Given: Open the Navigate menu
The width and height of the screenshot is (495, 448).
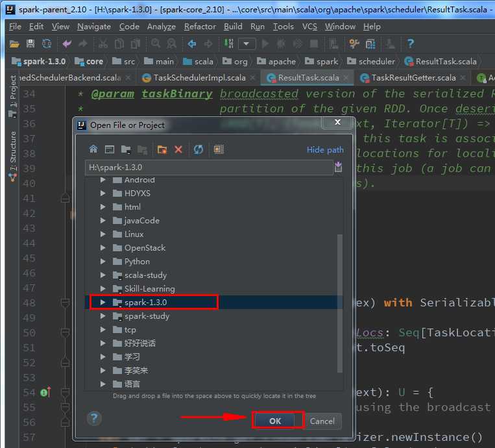Looking at the screenshot, I should click(x=94, y=27).
